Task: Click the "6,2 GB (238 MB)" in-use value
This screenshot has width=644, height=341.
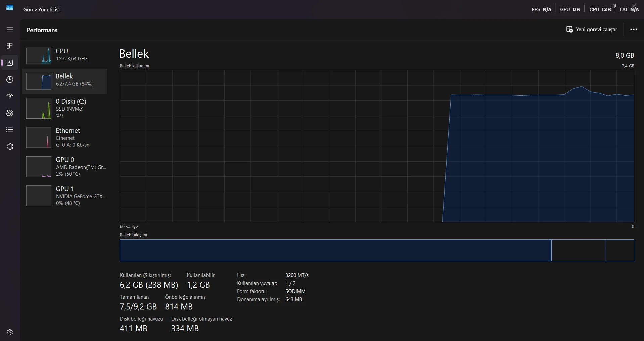Action: [x=149, y=285]
